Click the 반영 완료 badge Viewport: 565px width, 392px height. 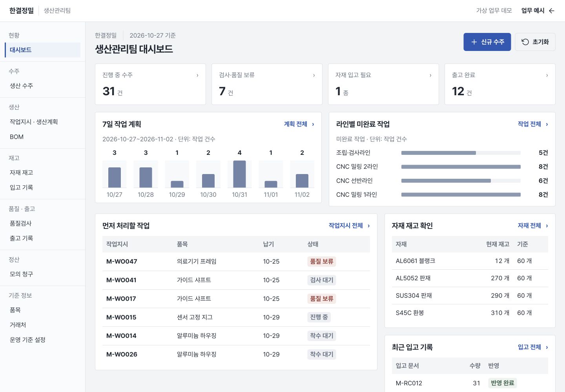pyautogui.click(x=503, y=383)
